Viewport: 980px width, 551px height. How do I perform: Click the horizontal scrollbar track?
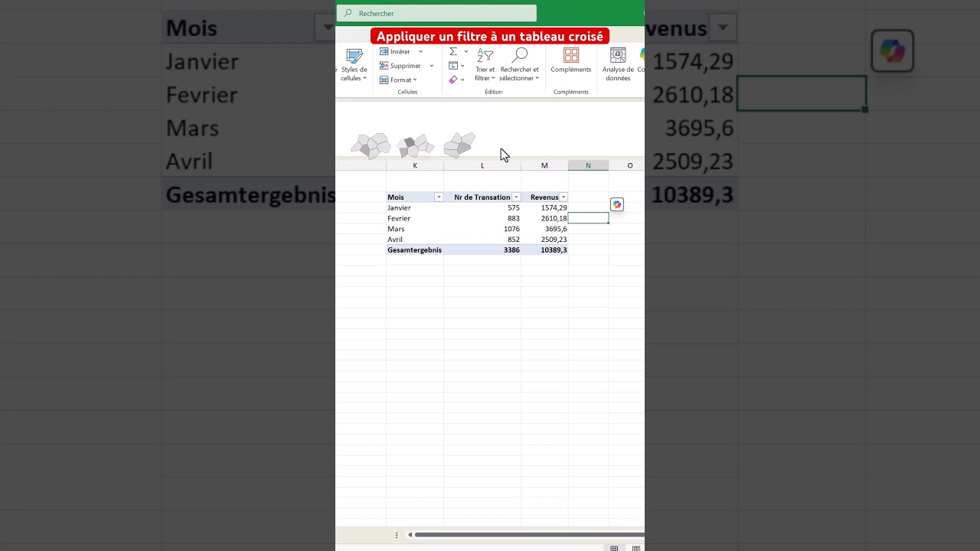click(528, 535)
